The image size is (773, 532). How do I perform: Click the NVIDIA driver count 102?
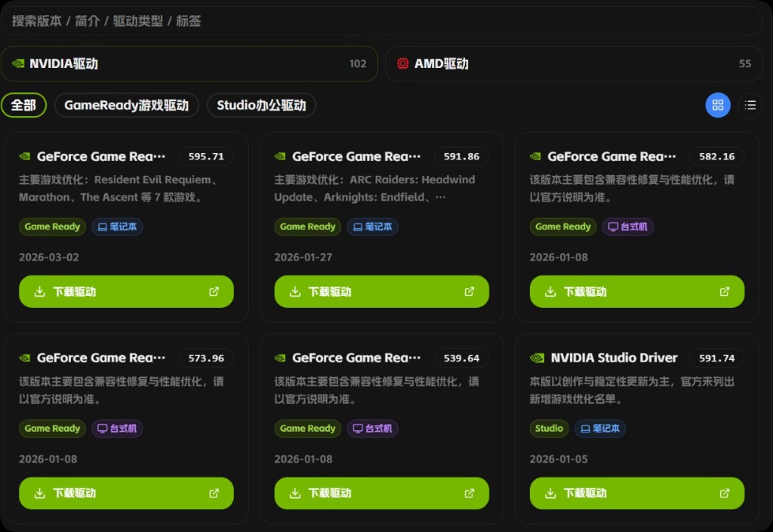tap(358, 63)
